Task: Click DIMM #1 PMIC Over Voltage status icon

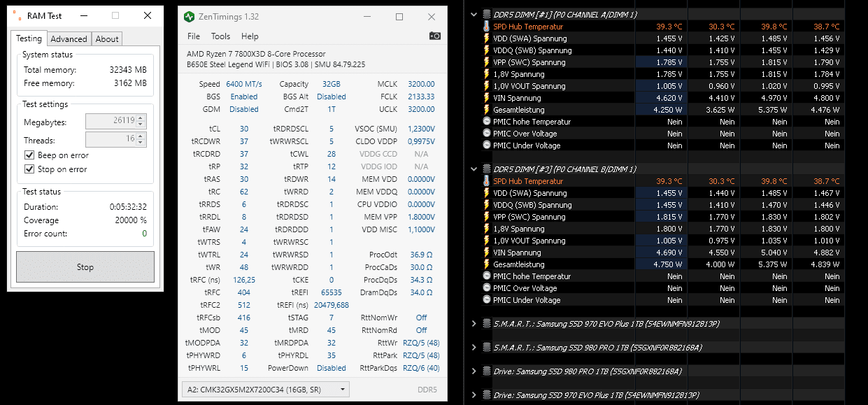Action: (x=486, y=134)
